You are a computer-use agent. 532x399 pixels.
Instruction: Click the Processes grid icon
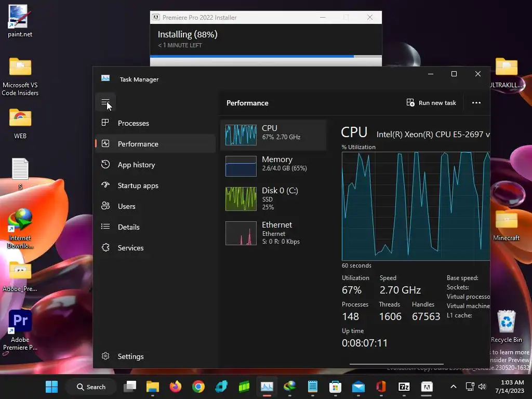(x=105, y=123)
